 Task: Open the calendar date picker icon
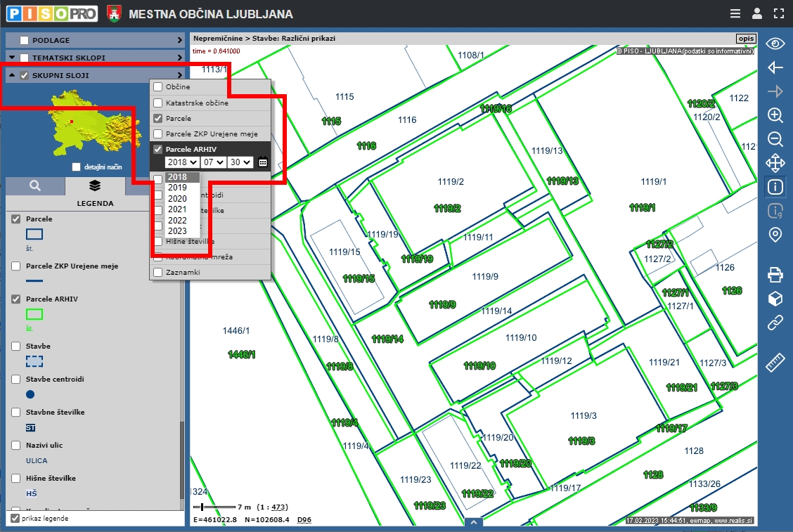pyautogui.click(x=263, y=162)
